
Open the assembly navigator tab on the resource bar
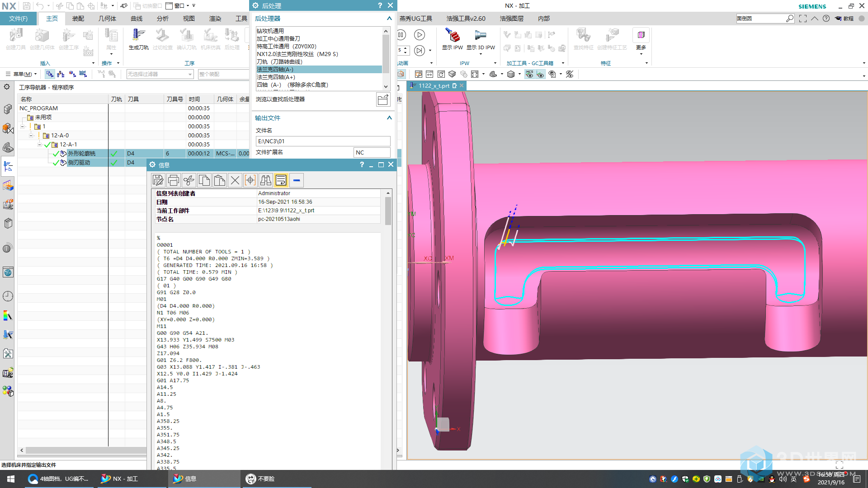pyautogui.click(x=8, y=109)
